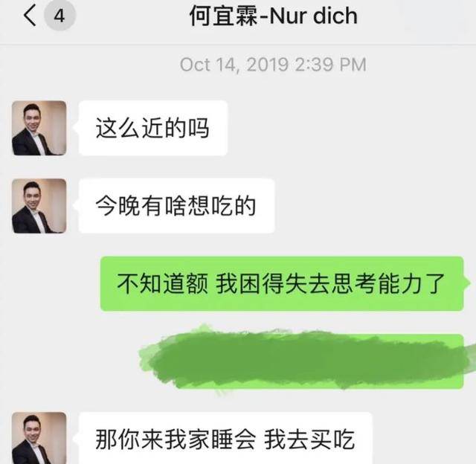This screenshot has width=476, height=464.
Task: Open avatar beside 今晚有啥想吃的 message
Action: (x=39, y=206)
